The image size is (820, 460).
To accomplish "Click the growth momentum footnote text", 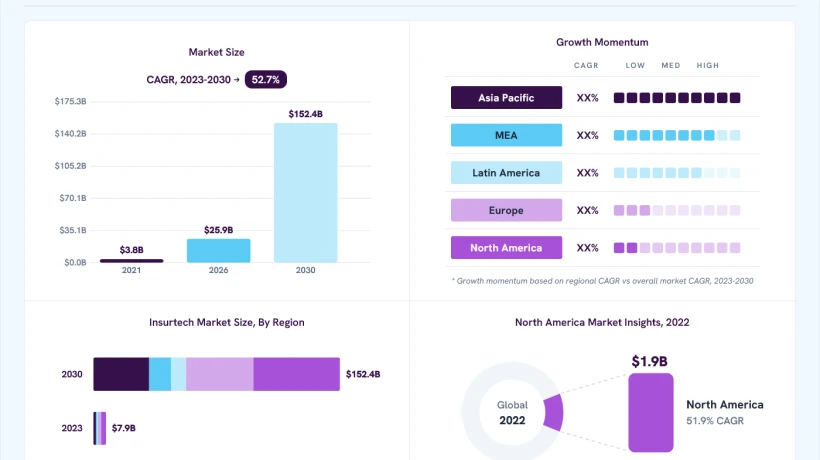I will click(x=602, y=281).
